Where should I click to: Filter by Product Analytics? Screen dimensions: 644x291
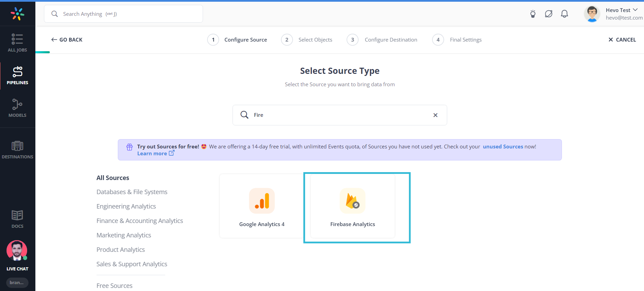click(121, 249)
